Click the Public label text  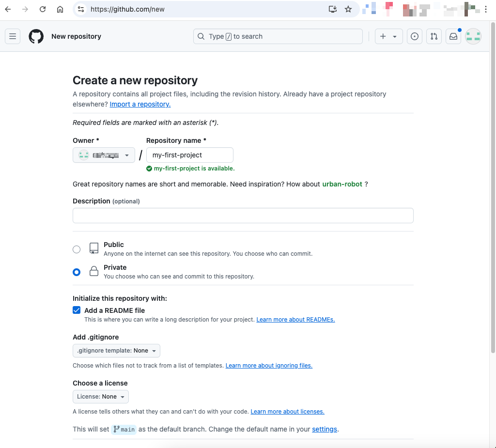pos(113,245)
